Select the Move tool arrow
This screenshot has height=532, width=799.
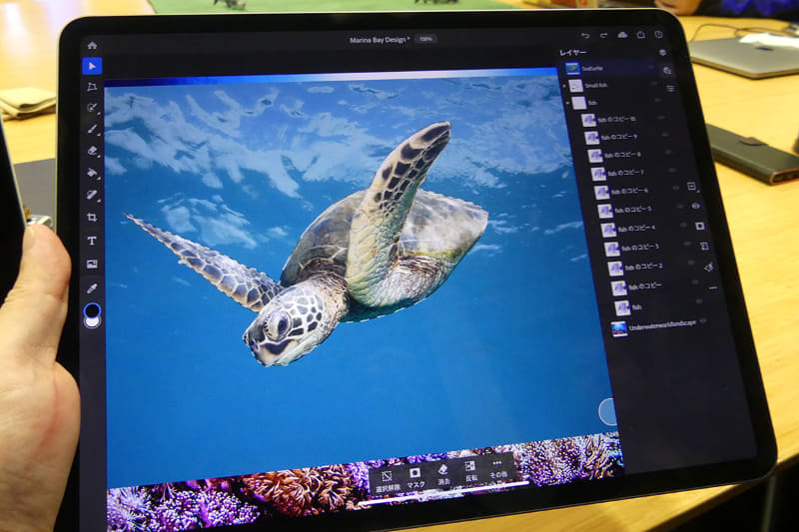(x=92, y=66)
